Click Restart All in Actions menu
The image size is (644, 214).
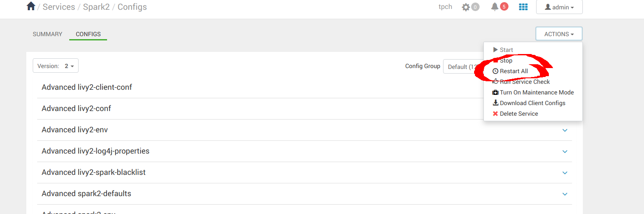pyautogui.click(x=514, y=71)
